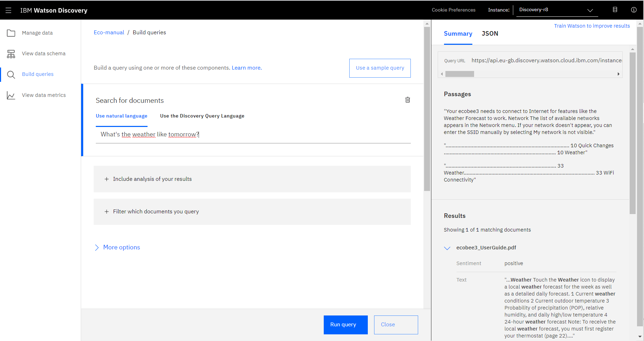This screenshot has height=341, width=644.
Task: Open View data metrics chart icon
Action: pos(11,95)
